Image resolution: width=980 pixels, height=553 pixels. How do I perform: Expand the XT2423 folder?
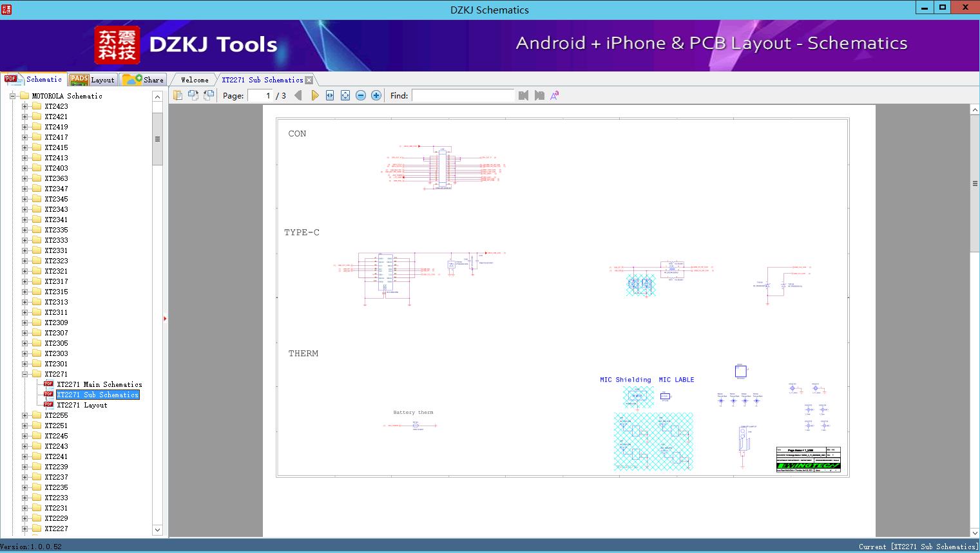tap(24, 106)
